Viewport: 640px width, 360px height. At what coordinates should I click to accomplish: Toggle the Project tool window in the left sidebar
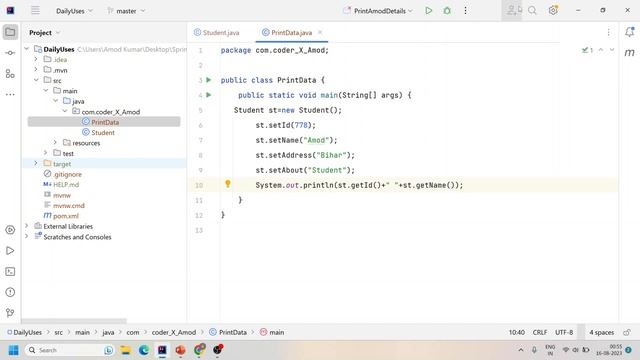click(10, 32)
